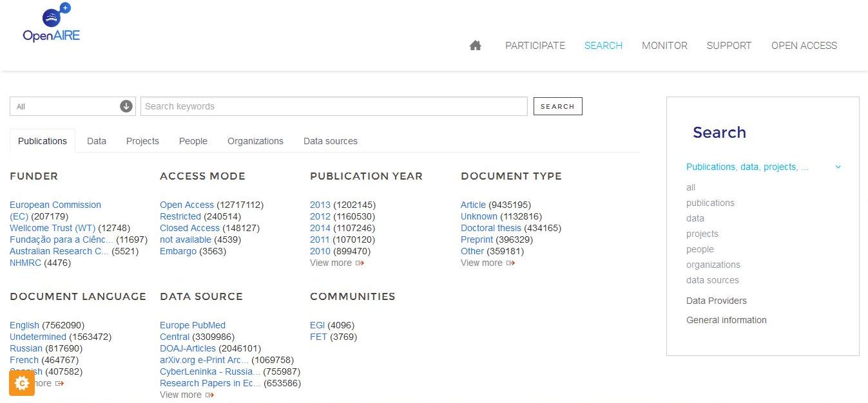Viewport: 868px width, 403px height.
Task: Open Data Providers in the sidebar
Action: (x=717, y=301)
